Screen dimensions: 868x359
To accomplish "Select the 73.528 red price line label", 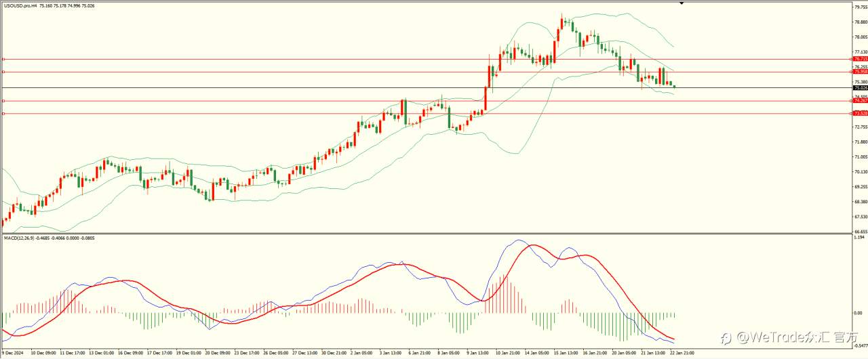I will tap(860, 114).
